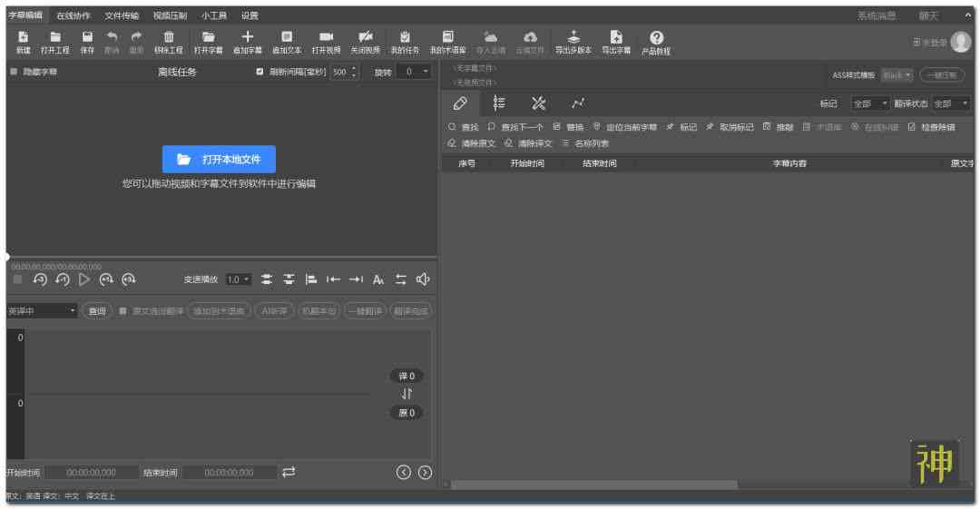Viewport: 980px width, 509px height.
Task: Click jump-to-end arrow icon in player bar
Action: pos(356,279)
